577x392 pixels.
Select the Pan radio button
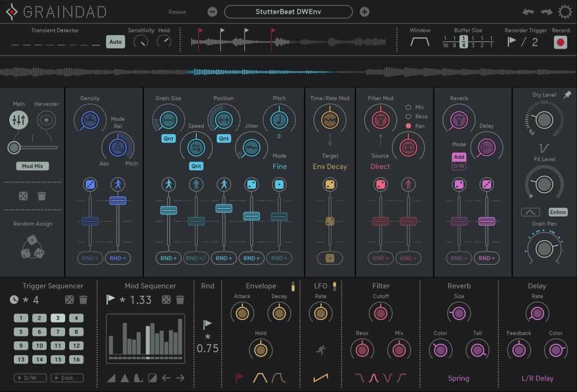409,126
